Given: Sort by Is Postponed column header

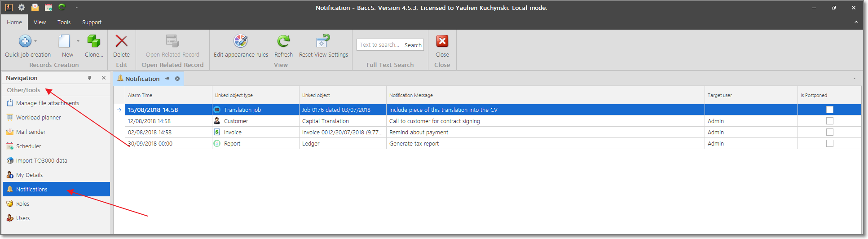Looking at the screenshot, I should tap(829, 95).
